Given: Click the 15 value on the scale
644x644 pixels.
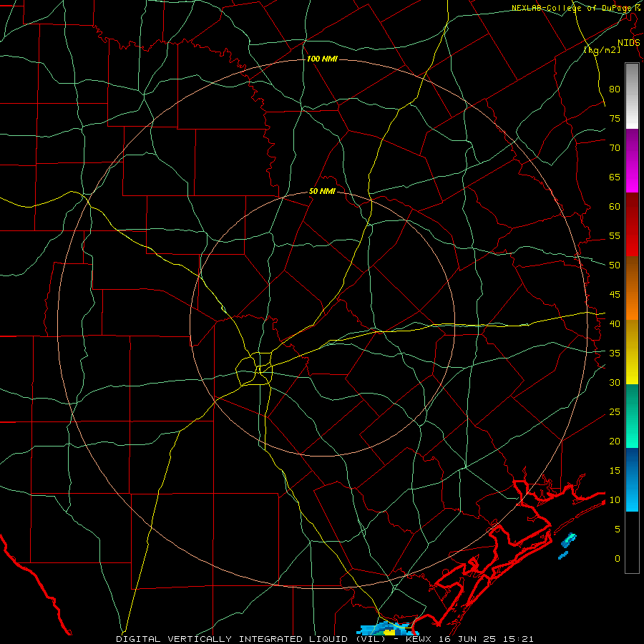Looking at the screenshot, I should (x=615, y=471).
